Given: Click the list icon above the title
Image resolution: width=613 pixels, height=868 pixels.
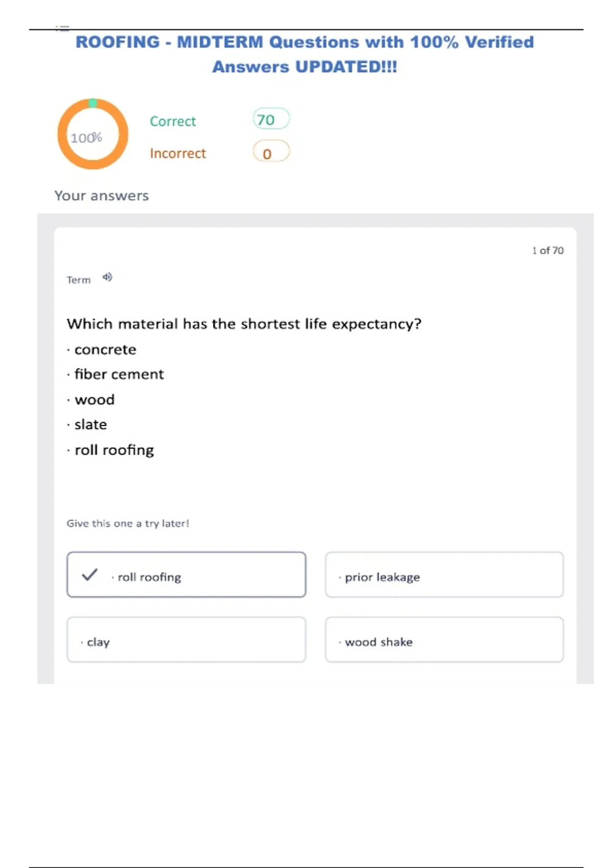Looking at the screenshot, I should point(62,29).
